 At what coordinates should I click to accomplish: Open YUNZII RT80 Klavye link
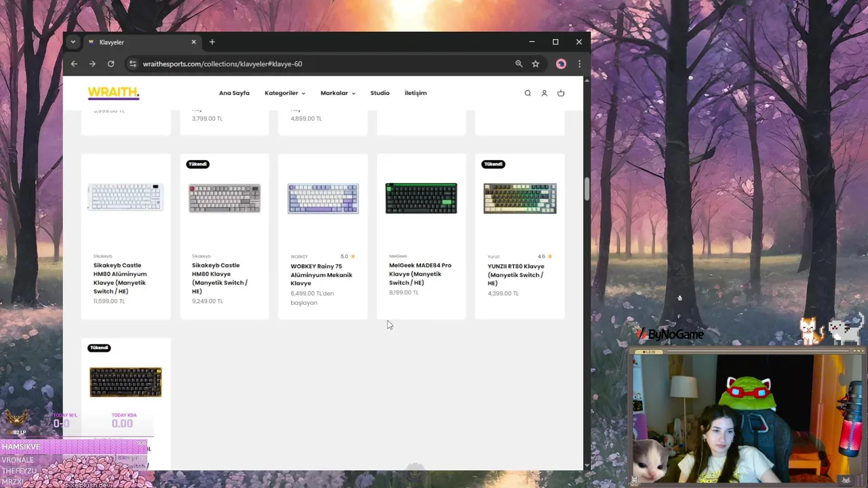[516, 274]
